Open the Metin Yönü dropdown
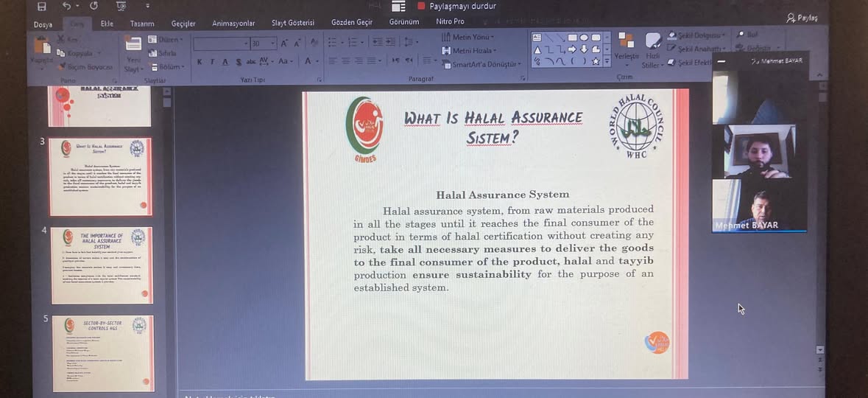Screen dimensions: 868x398 click(468, 37)
